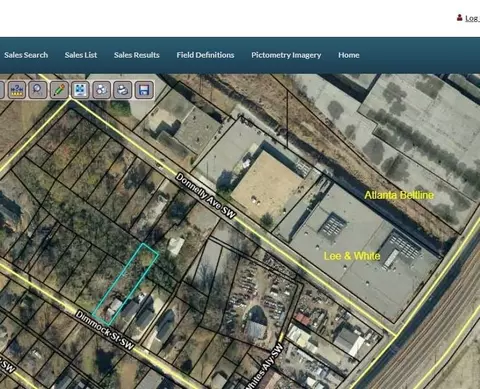Return to Home page
Image resolution: width=480 pixels, height=389 pixels.
pyautogui.click(x=349, y=55)
